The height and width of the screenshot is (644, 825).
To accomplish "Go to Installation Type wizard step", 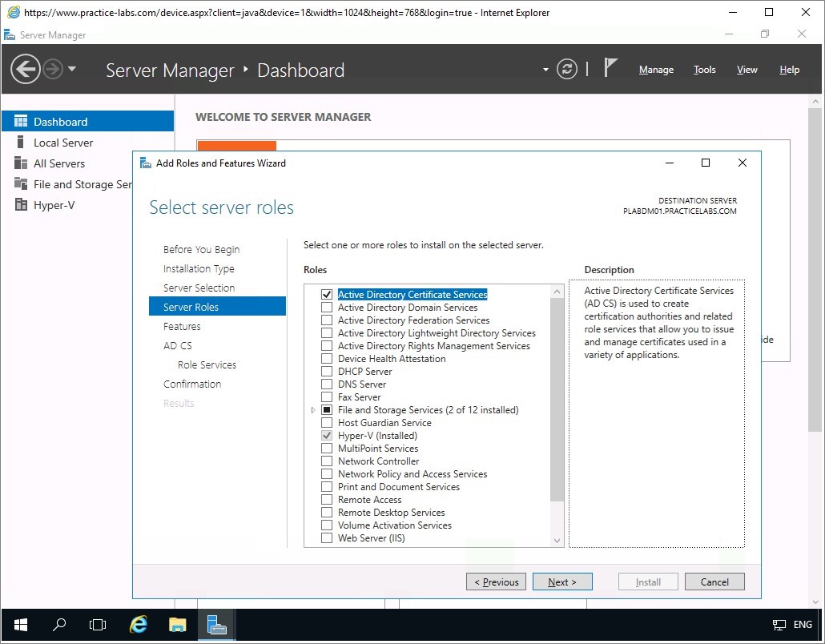I will pos(199,269).
